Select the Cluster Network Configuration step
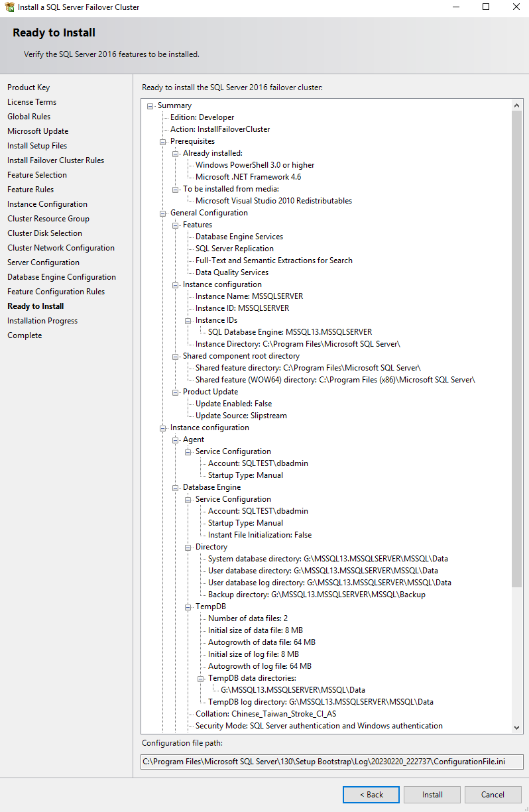 [61, 248]
